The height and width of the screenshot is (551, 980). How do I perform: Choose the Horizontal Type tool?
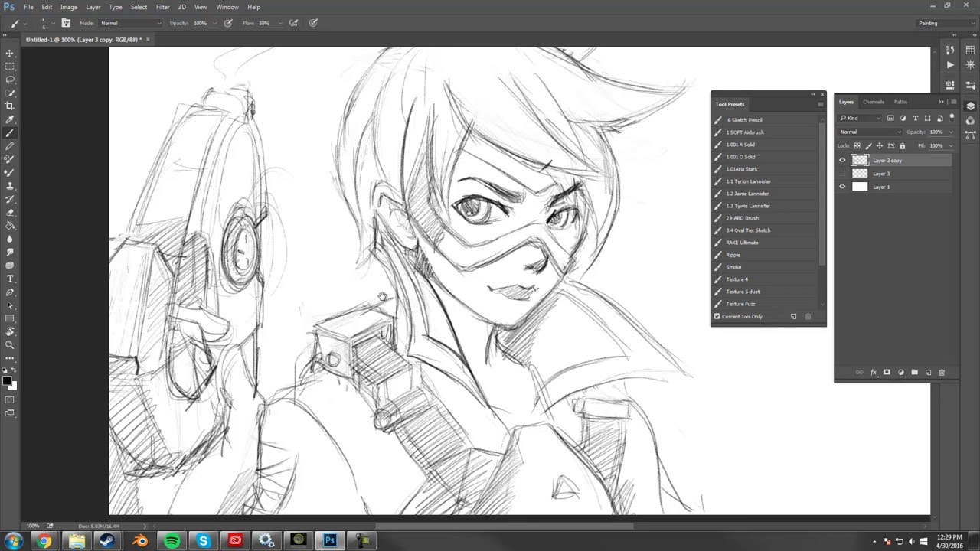click(x=10, y=279)
